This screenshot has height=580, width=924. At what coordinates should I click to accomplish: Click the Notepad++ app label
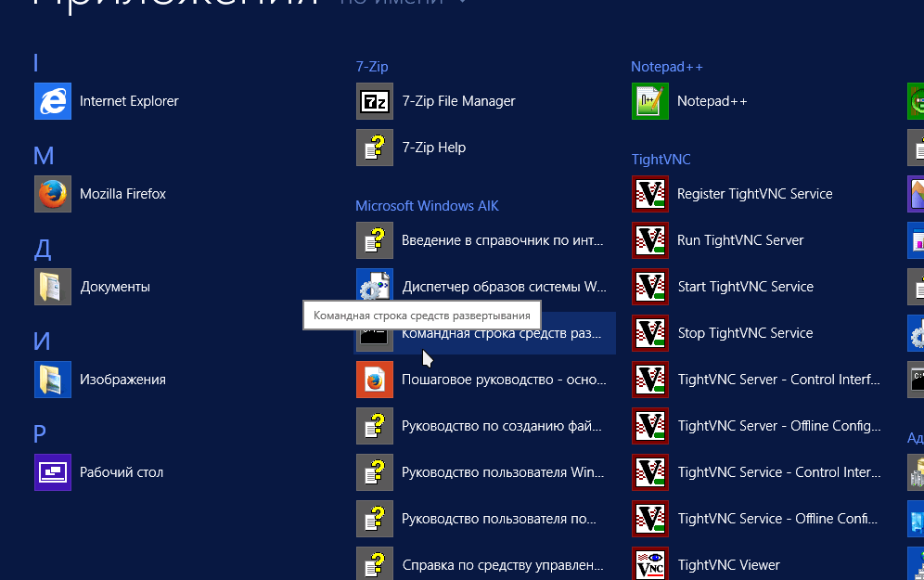click(712, 101)
